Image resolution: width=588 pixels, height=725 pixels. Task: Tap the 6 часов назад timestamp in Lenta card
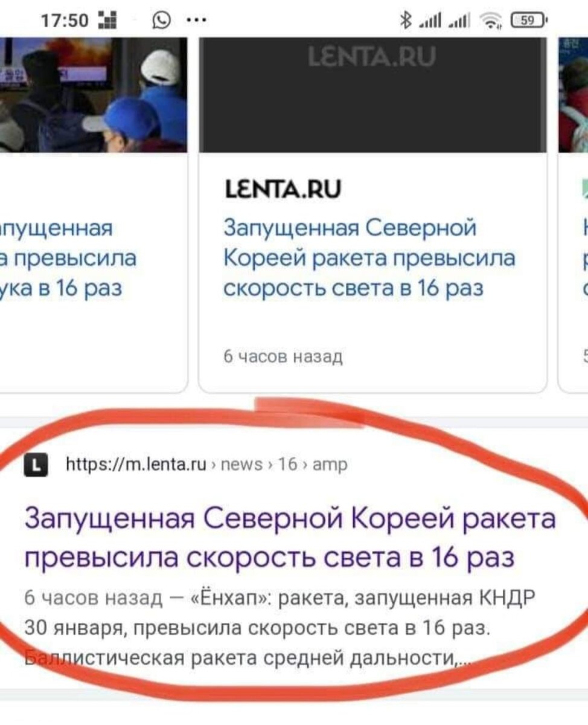283,356
